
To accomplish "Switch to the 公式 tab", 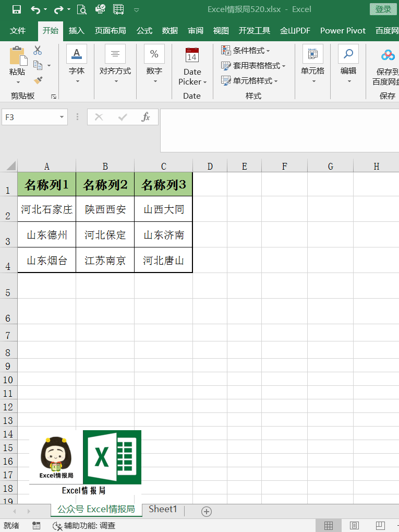I will (x=144, y=31).
